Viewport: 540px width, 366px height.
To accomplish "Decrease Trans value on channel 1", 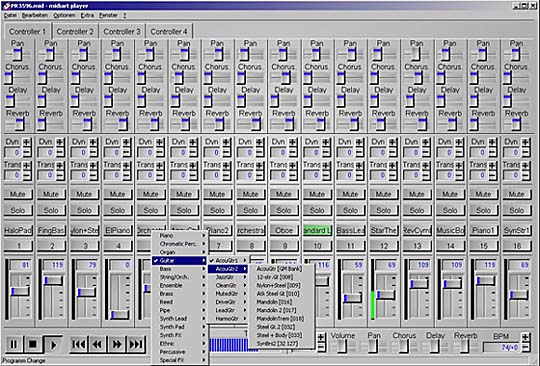I will [27, 175].
